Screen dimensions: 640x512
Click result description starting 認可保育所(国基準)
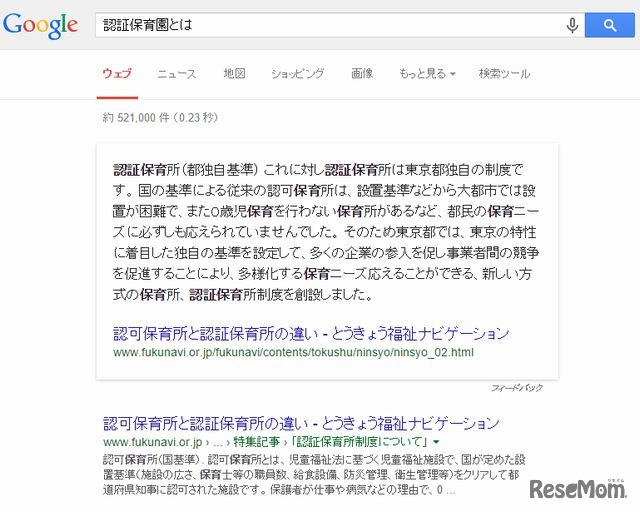(x=314, y=474)
